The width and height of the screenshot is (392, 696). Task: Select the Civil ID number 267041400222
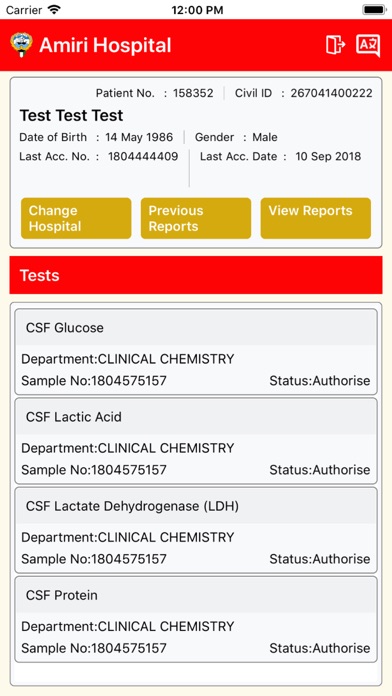pos(332,93)
